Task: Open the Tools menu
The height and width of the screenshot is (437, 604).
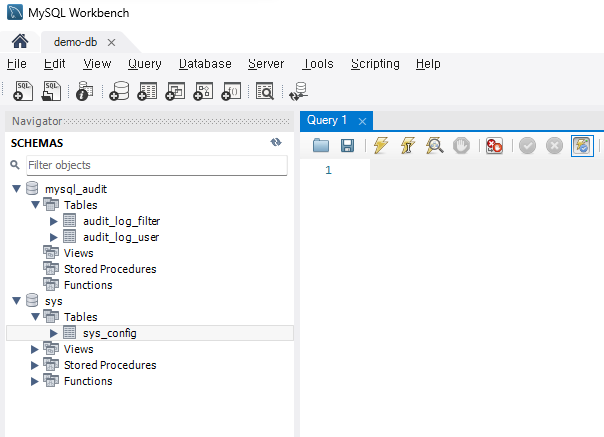Action: tap(317, 64)
